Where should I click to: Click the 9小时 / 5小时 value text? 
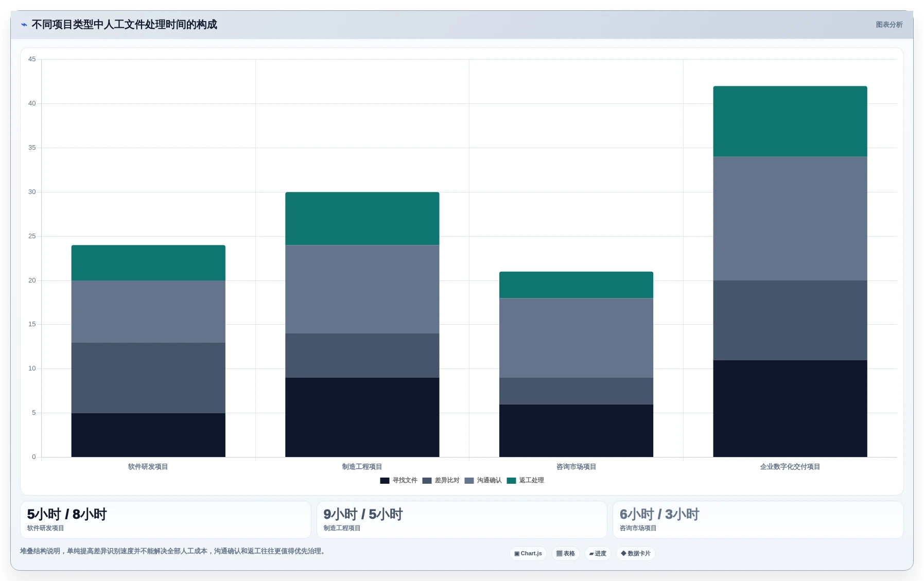(x=363, y=514)
